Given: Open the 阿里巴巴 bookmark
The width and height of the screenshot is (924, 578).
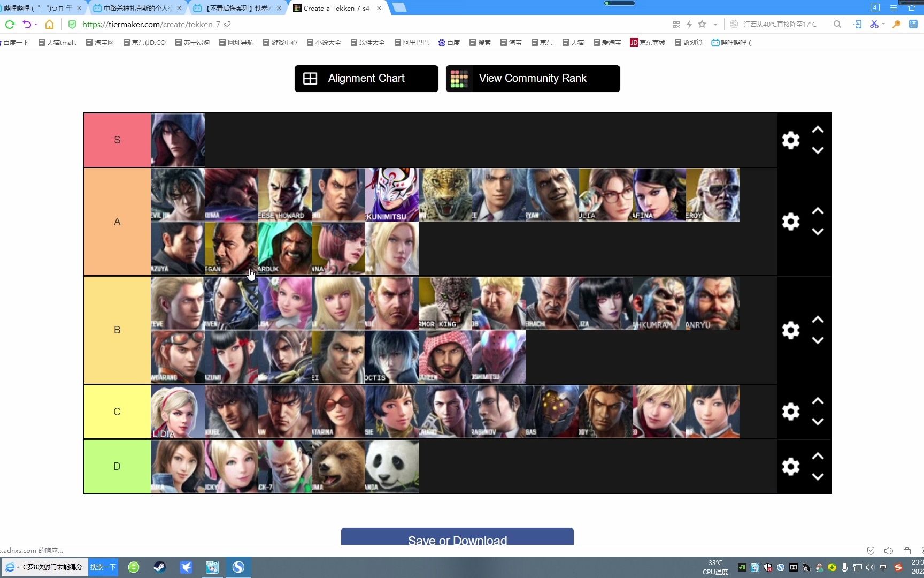Looking at the screenshot, I should [412, 42].
